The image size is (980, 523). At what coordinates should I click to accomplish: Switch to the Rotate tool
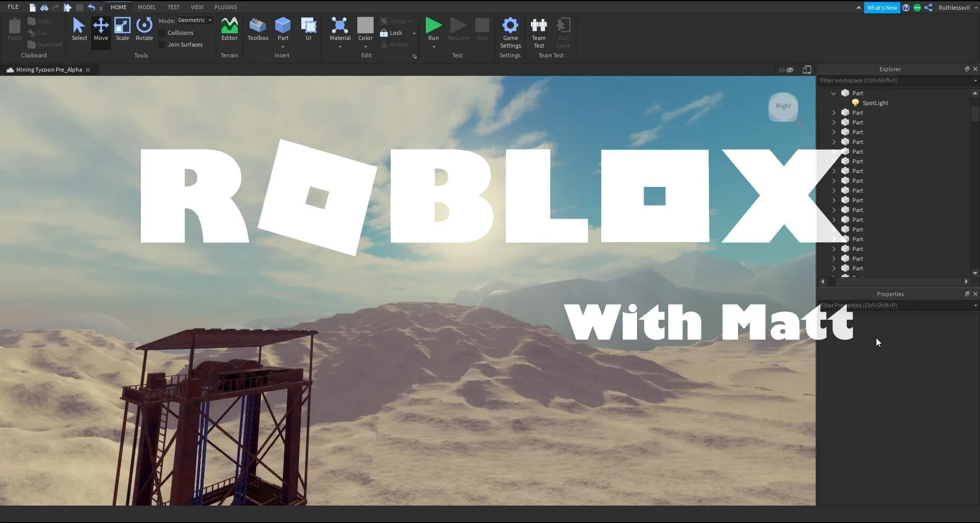[x=144, y=29]
